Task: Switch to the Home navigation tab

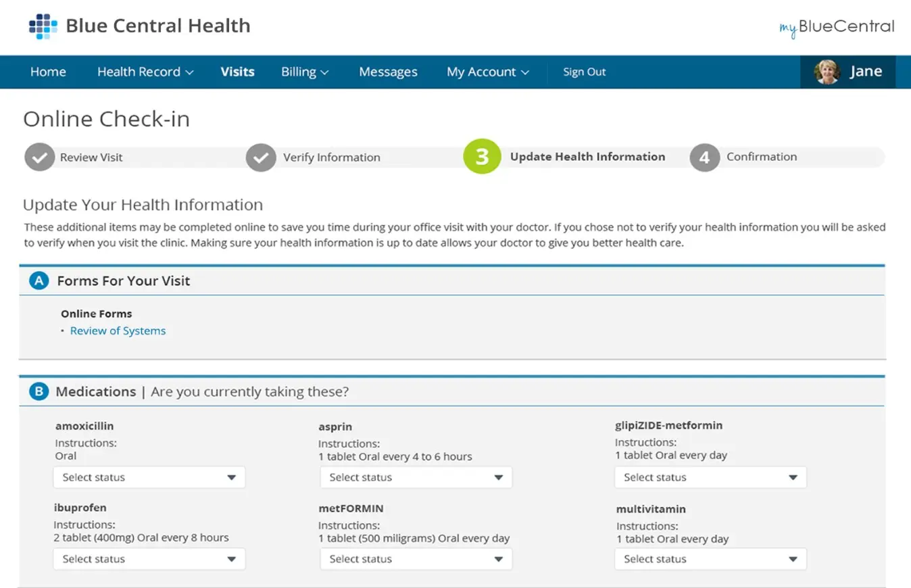Action: click(x=47, y=72)
